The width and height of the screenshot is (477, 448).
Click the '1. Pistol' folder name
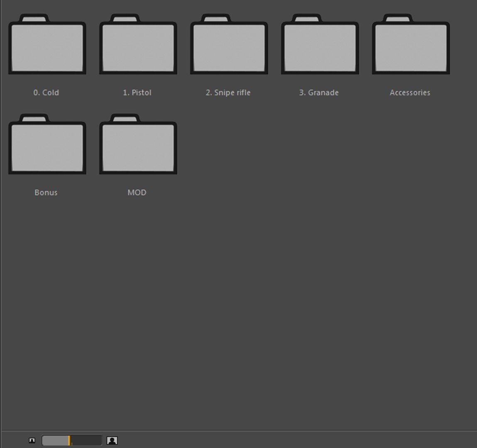coord(137,93)
